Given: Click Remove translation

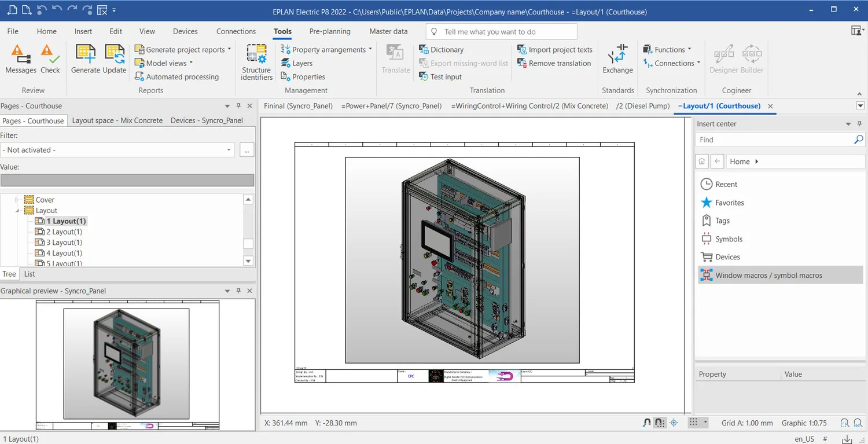Looking at the screenshot, I should coord(554,63).
